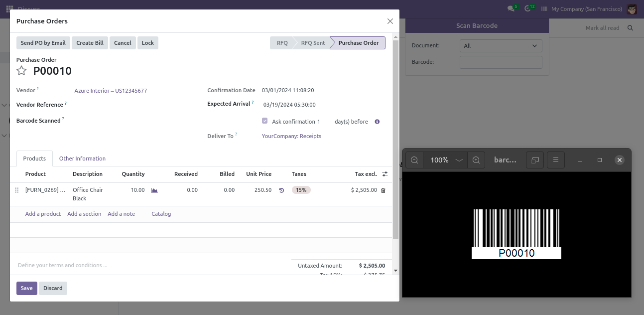Maximize the barcode viewer window
The width and height of the screenshot is (644, 315).
[600, 160]
